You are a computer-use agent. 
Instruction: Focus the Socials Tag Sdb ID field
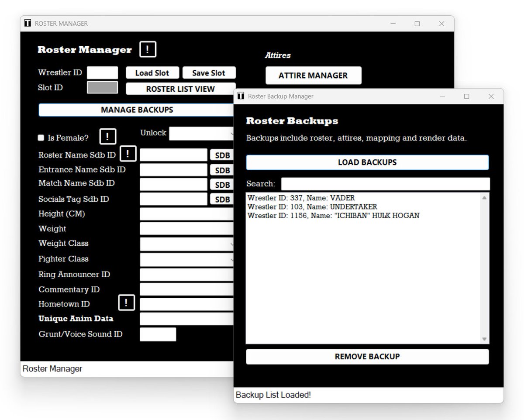point(173,199)
